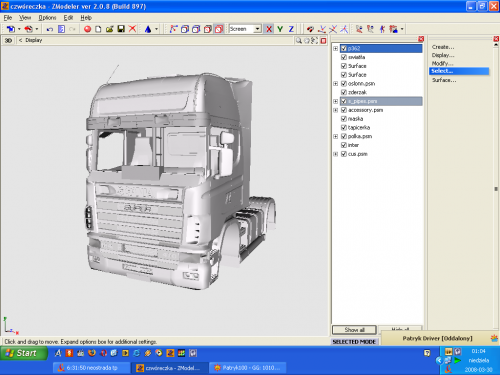Screen dimensions: 500x375
Task: Open a file with the folder icon
Action: click(x=110, y=29)
